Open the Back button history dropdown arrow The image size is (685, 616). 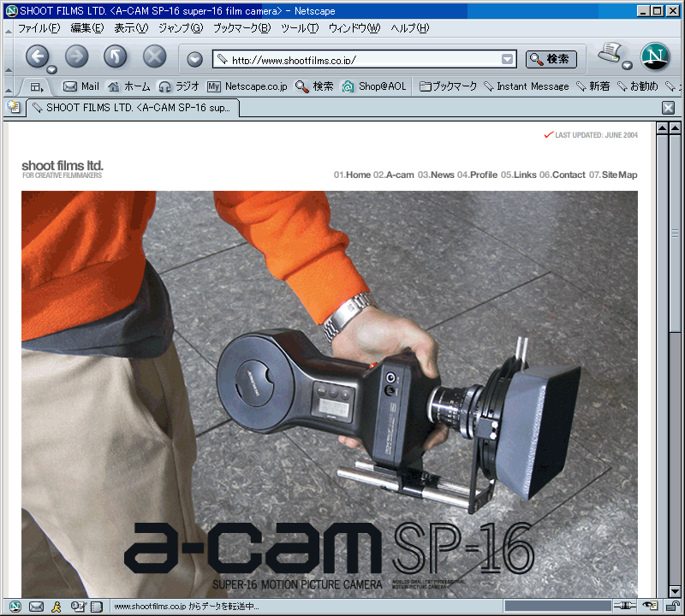tap(52, 69)
